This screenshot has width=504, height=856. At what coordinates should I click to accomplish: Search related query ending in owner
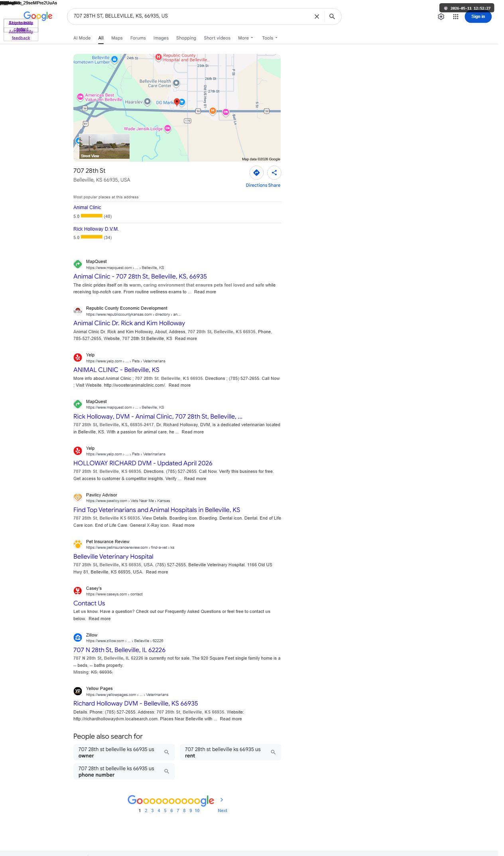(x=124, y=752)
